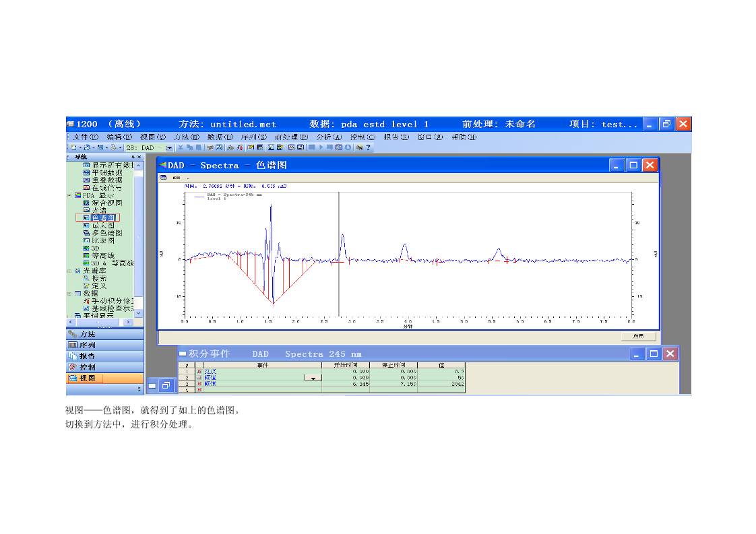Select 等高线 contour view item
This screenshot has height=534, width=756.
(x=103, y=255)
